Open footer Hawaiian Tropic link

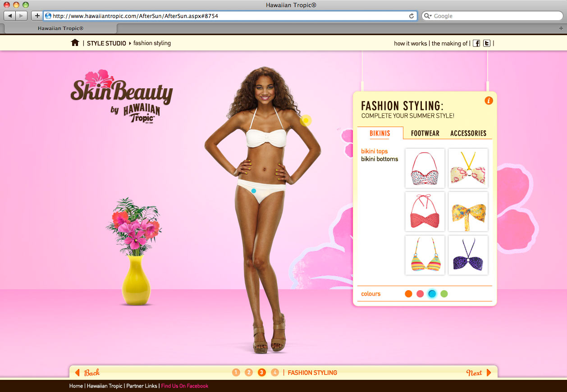(105, 386)
